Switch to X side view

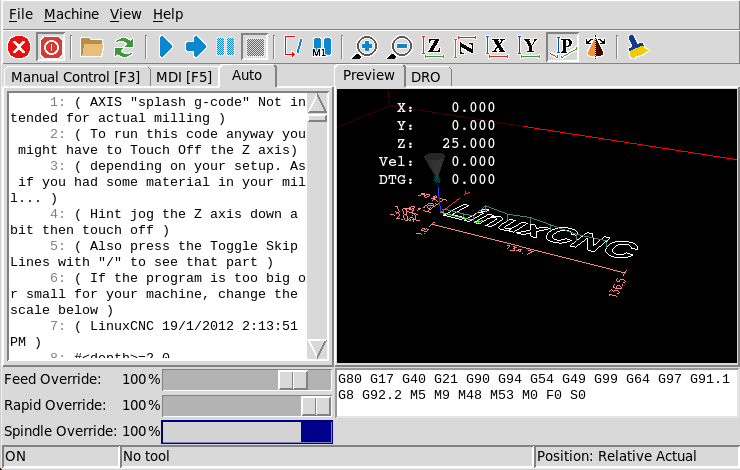[497, 47]
